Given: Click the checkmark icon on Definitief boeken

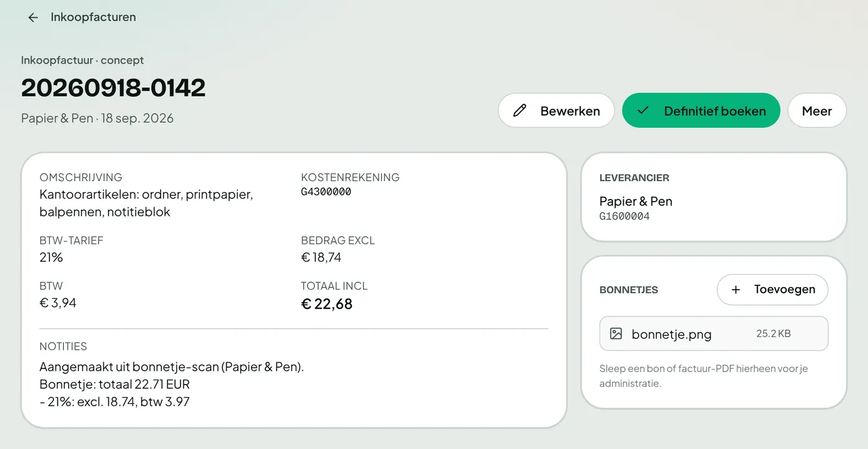Looking at the screenshot, I should click(643, 110).
